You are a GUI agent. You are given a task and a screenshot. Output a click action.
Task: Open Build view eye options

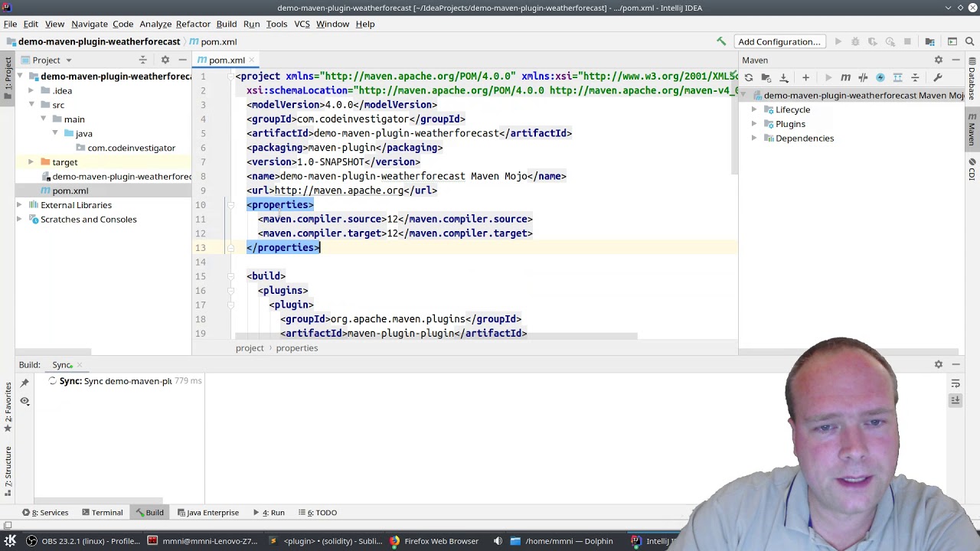click(24, 401)
